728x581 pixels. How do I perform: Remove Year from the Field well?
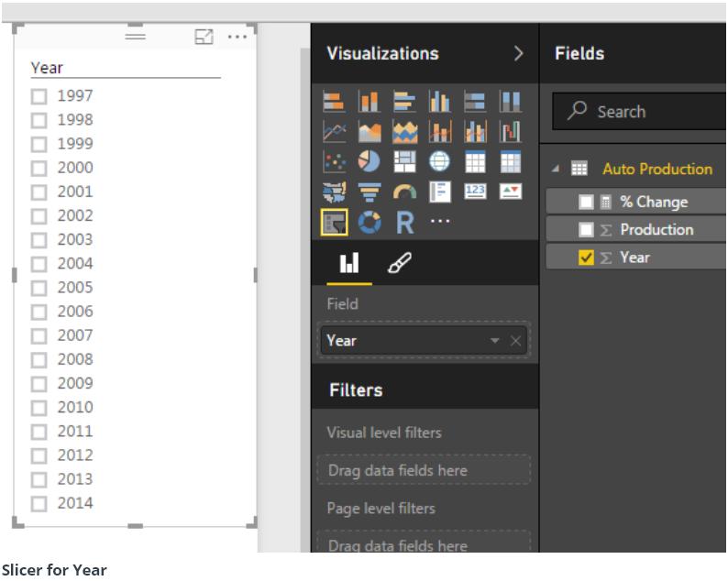pos(515,342)
